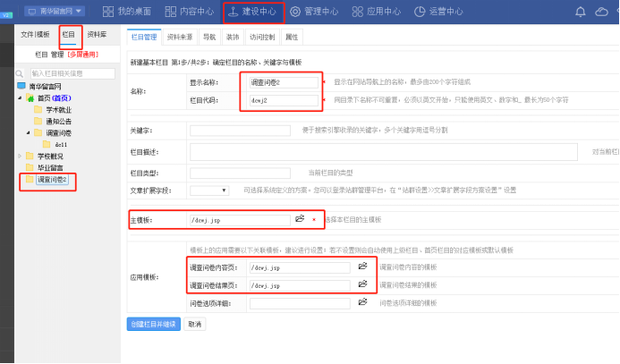Expand the 学校概况 tree node

20,156
